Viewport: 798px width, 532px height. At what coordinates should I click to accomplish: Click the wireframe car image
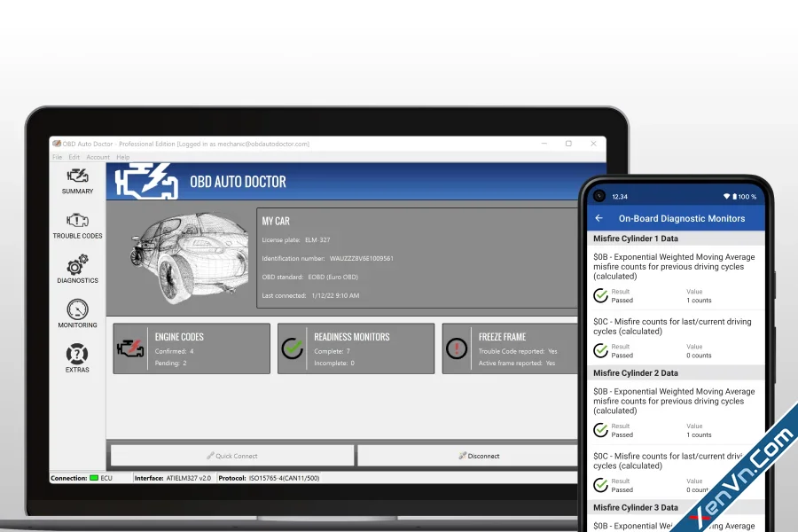pos(188,258)
